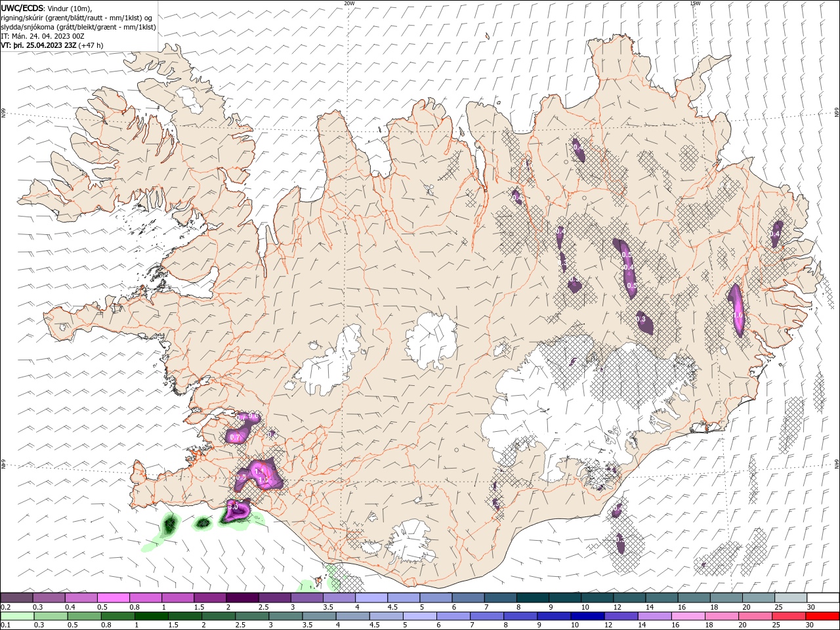
Task: Click the deep blue 10–12 bottom legend swatch
Action: (x=587, y=616)
